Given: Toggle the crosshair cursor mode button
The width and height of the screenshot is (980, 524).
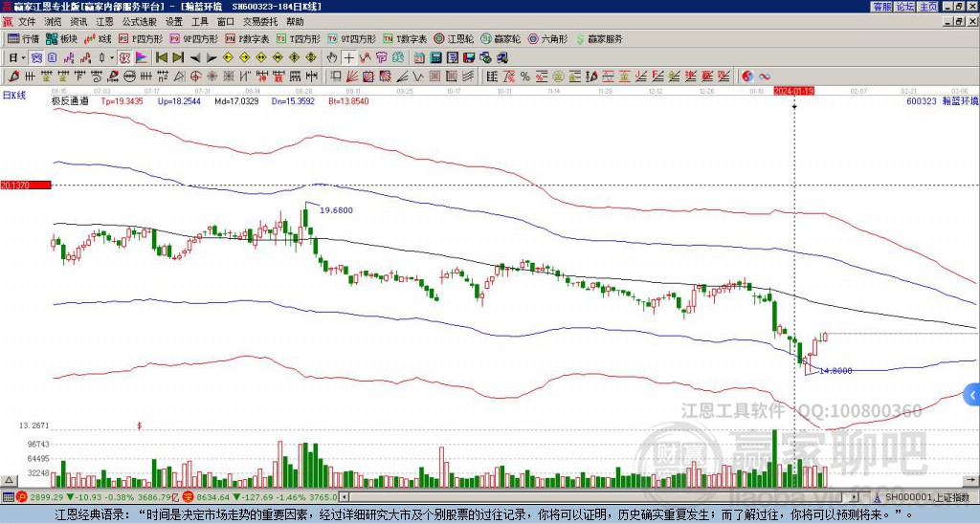Looking at the screenshot, I should [x=348, y=58].
